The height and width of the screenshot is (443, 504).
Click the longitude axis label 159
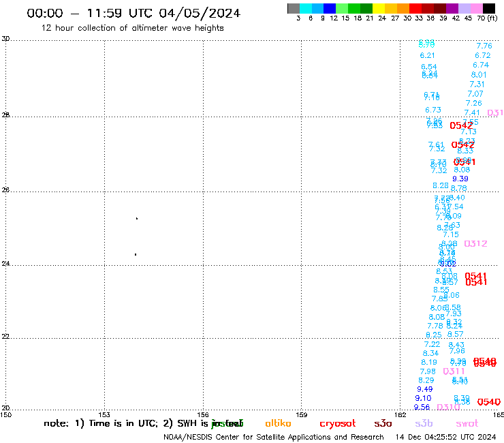(301, 414)
